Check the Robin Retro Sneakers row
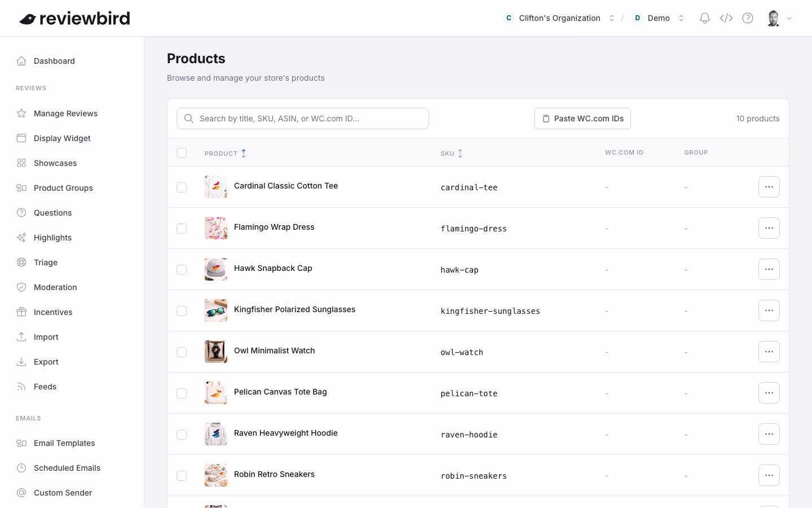 click(182, 476)
